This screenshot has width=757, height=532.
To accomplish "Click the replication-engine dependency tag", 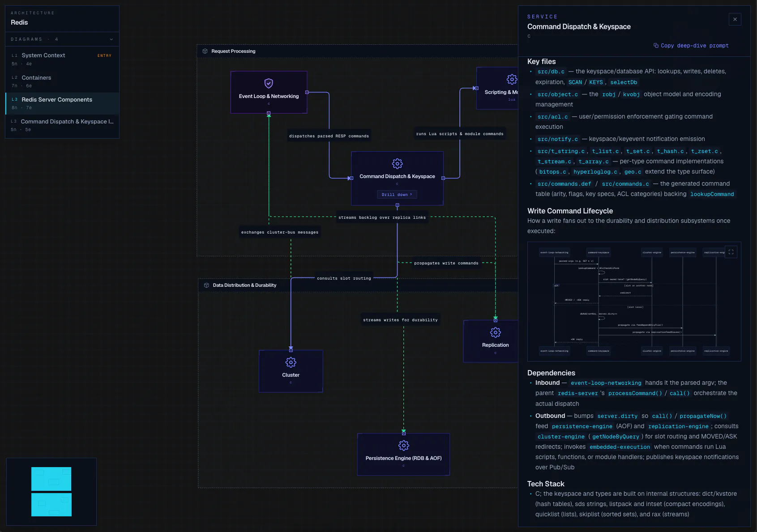I will [679, 426].
